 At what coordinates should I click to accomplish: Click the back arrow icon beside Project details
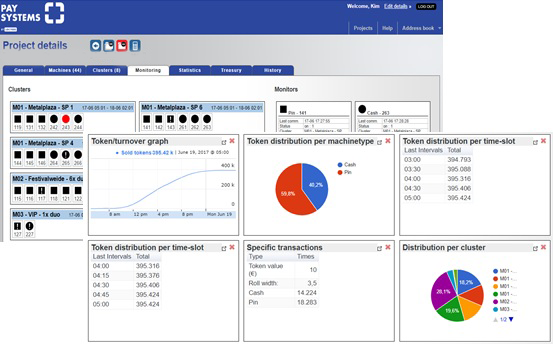point(95,46)
